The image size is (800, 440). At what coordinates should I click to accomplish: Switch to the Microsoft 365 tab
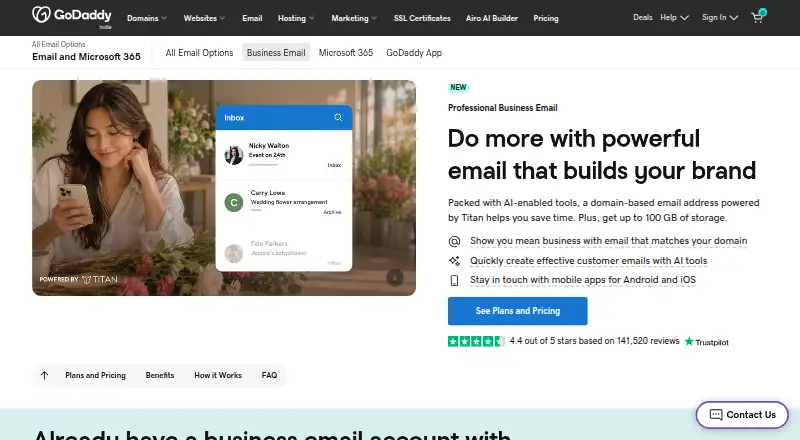coord(346,53)
